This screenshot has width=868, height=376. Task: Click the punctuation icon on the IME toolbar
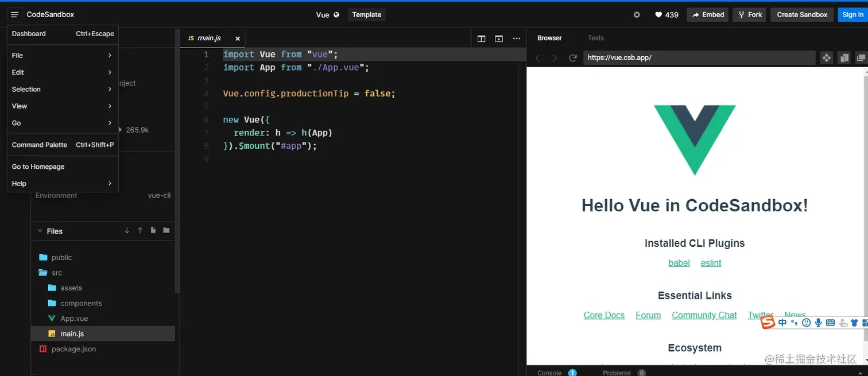tap(795, 323)
